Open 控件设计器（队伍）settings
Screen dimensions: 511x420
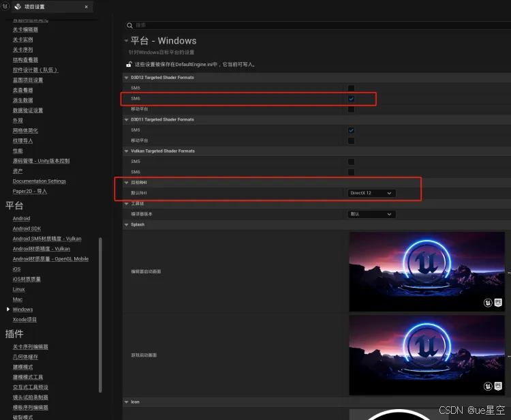click(35, 70)
